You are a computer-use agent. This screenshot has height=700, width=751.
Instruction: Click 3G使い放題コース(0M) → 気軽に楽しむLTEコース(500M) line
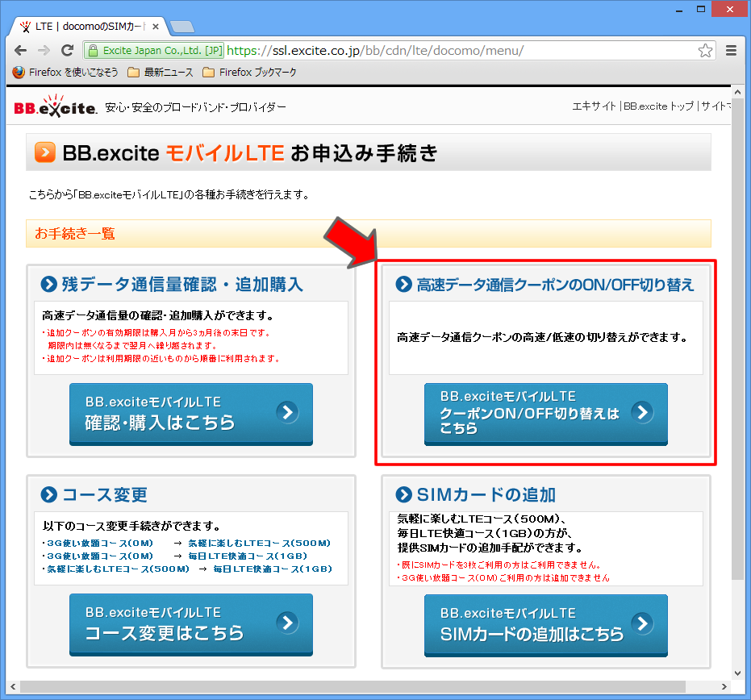187,543
